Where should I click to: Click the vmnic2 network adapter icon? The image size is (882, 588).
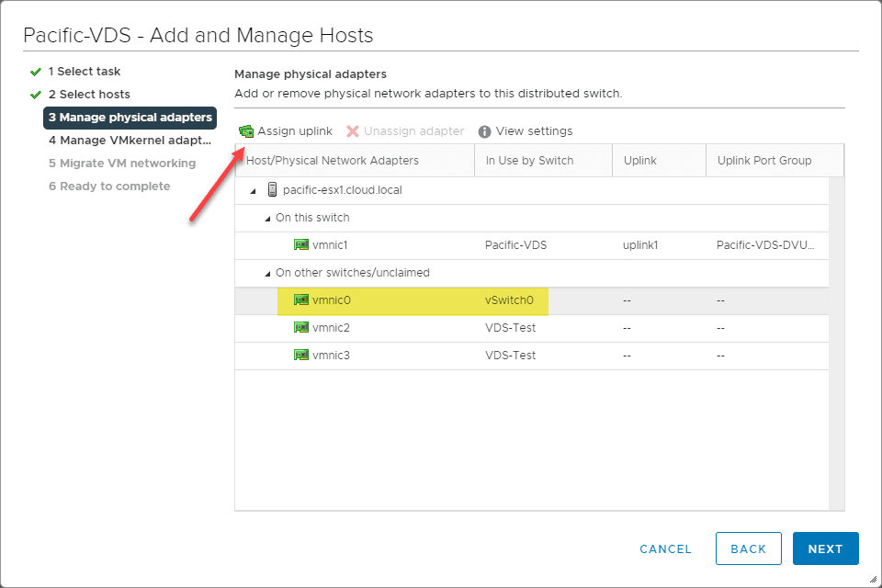tap(300, 328)
